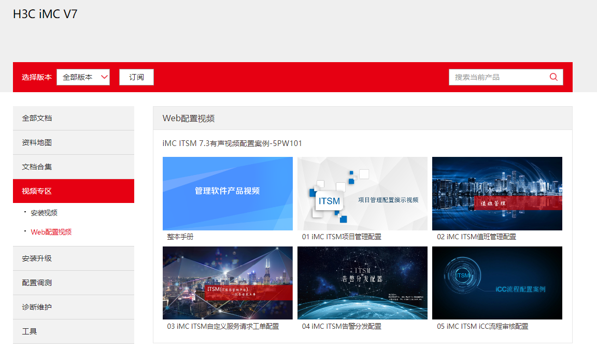Open 诊断维护 in the sidebar

[73, 307]
